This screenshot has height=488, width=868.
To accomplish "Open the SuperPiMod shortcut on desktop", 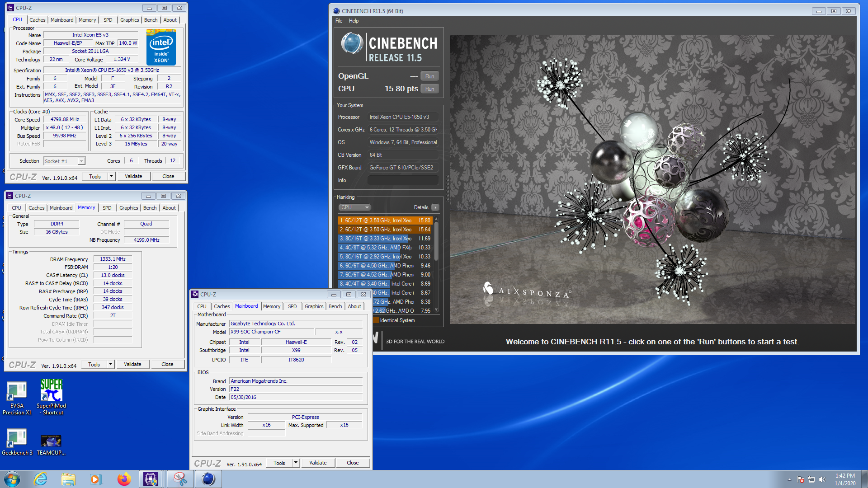I will click(51, 398).
